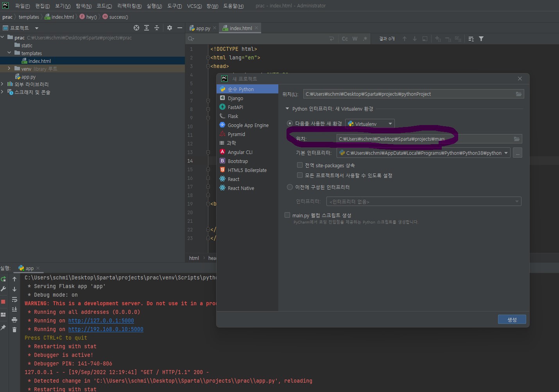Insert new line in find bar
This screenshot has width=559, height=392.
(332, 39)
